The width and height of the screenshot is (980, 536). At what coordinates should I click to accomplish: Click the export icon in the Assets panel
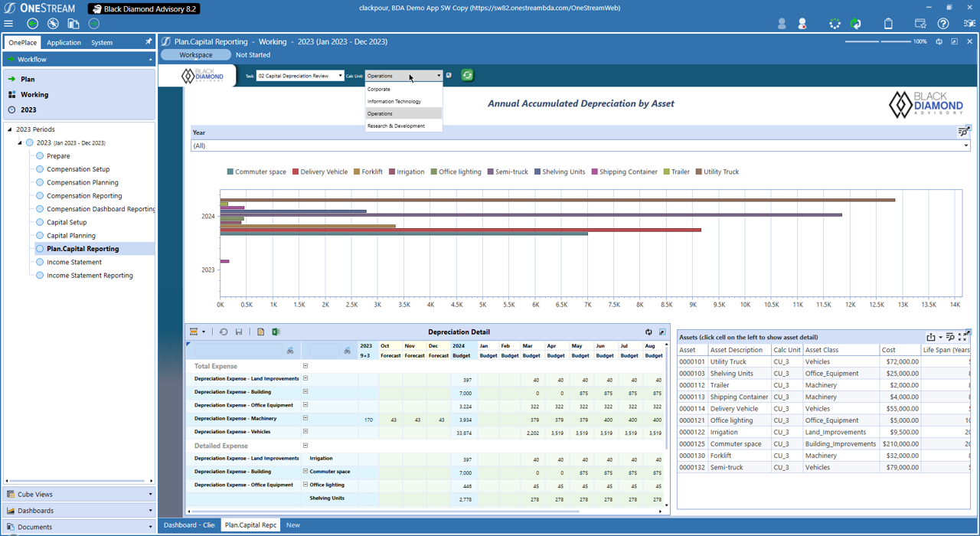point(931,337)
